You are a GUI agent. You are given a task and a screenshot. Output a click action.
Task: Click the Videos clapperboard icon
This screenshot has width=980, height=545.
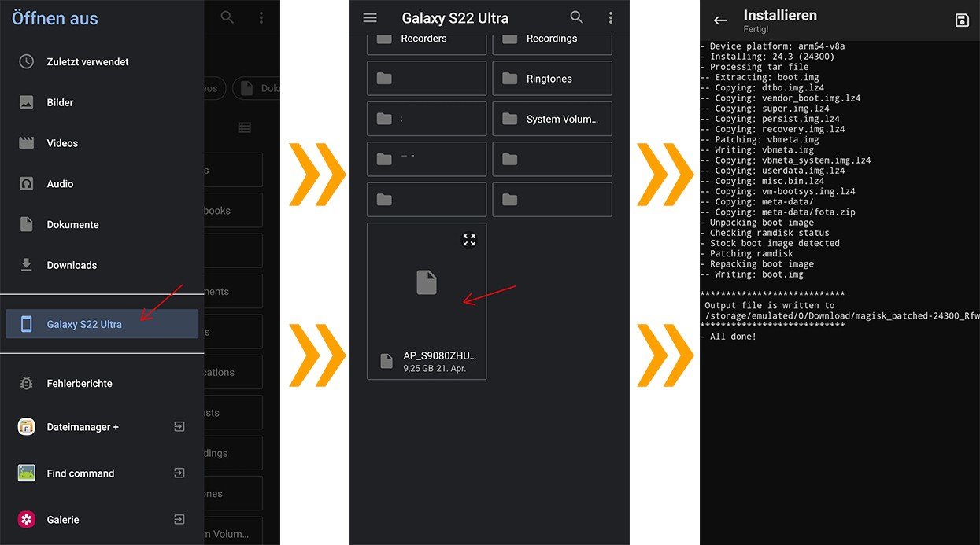(27, 143)
